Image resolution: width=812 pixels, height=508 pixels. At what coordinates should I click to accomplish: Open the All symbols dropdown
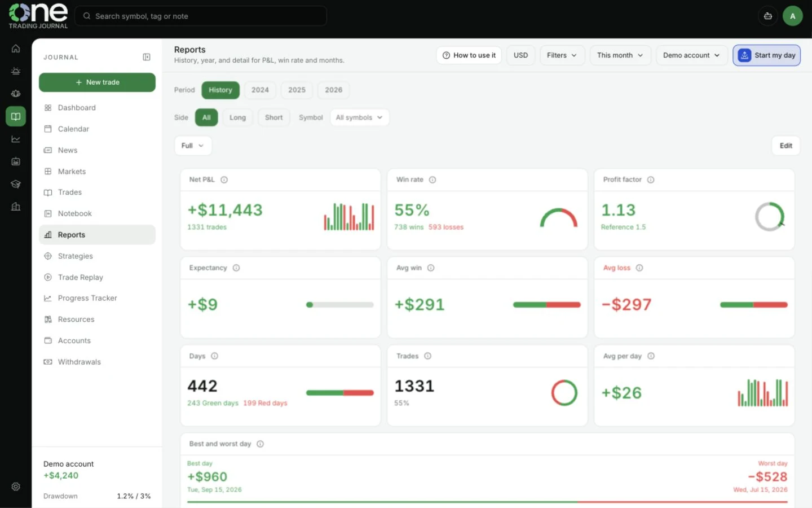359,117
